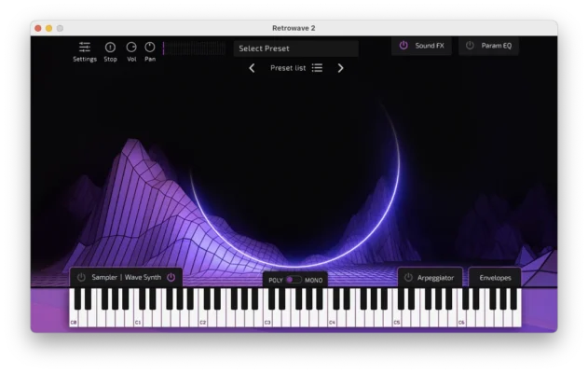Click the MONO label
This screenshot has height=373, width=588.
point(313,281)
